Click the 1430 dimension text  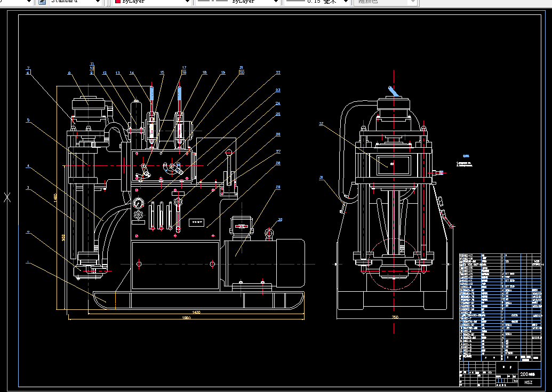[197, 313]
